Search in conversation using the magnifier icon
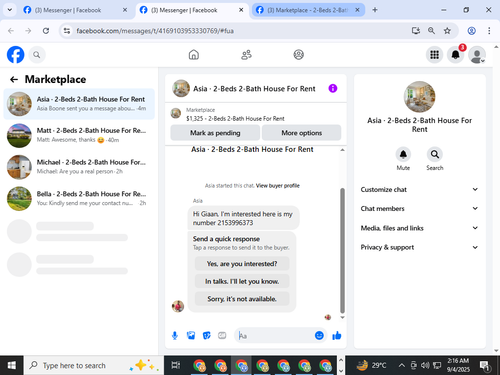Viewport: 500px width, 375px height. (435, 154)
